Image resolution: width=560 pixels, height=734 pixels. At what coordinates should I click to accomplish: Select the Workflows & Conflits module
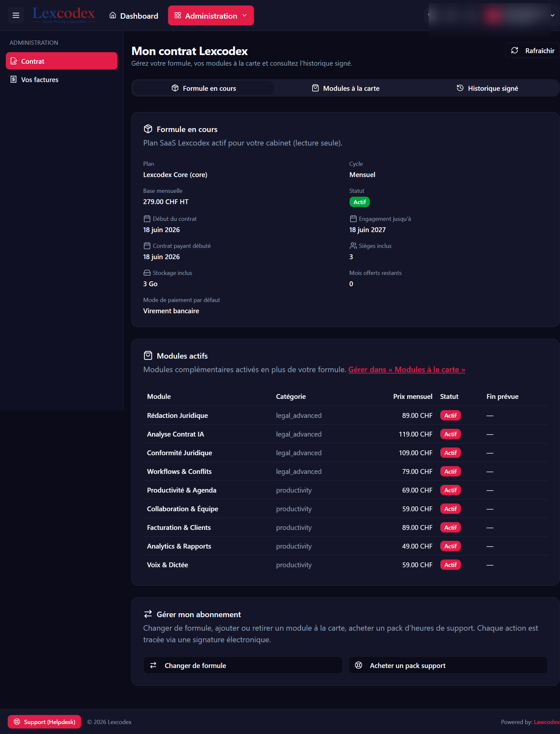pyautogui.click(x=179, y=471)
